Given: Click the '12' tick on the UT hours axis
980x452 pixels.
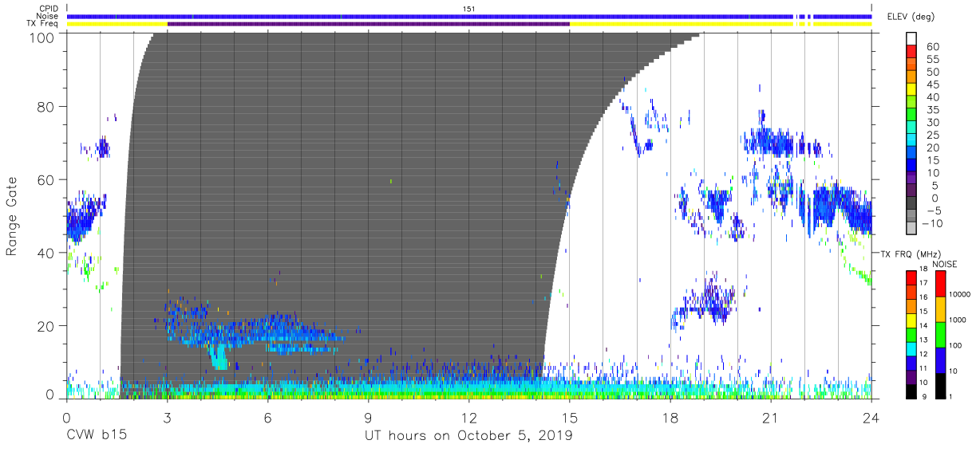Looking at the screenshot, I should [x=469, y=417].
